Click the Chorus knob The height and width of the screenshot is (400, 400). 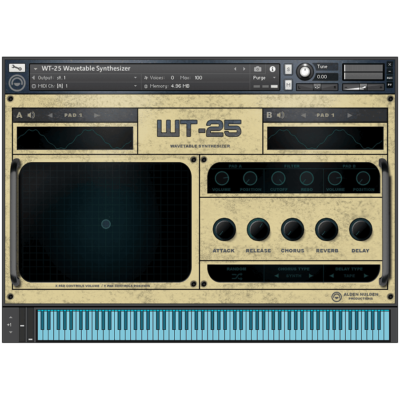[292, 229]
